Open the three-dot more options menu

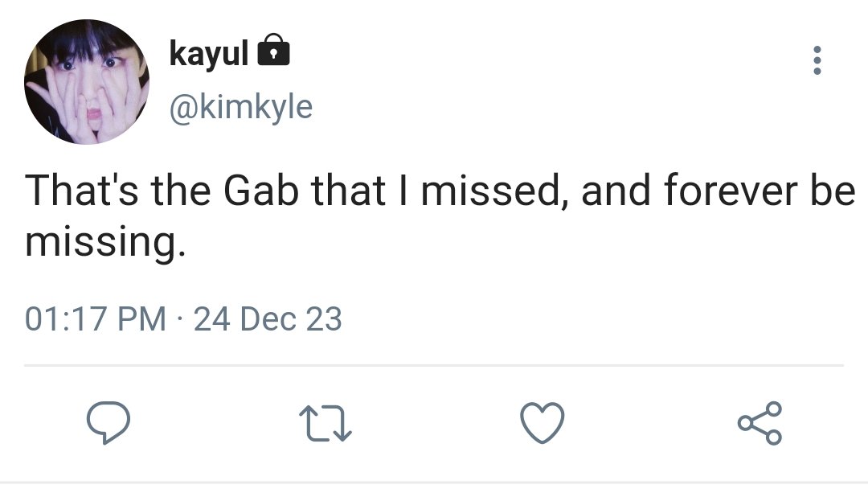[x=817, y=60]
